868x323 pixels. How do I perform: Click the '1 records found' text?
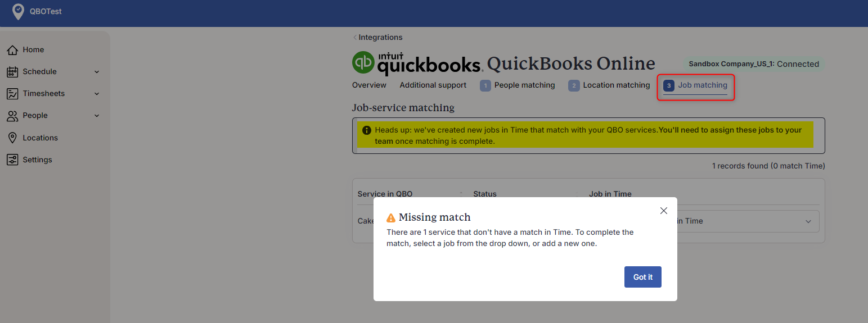(768, 166)
